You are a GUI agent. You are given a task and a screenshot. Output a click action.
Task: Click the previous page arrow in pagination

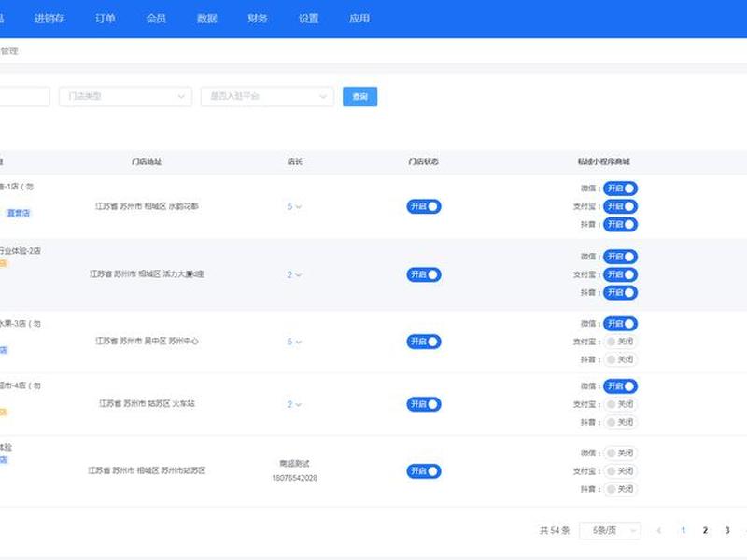pos(659,530)
